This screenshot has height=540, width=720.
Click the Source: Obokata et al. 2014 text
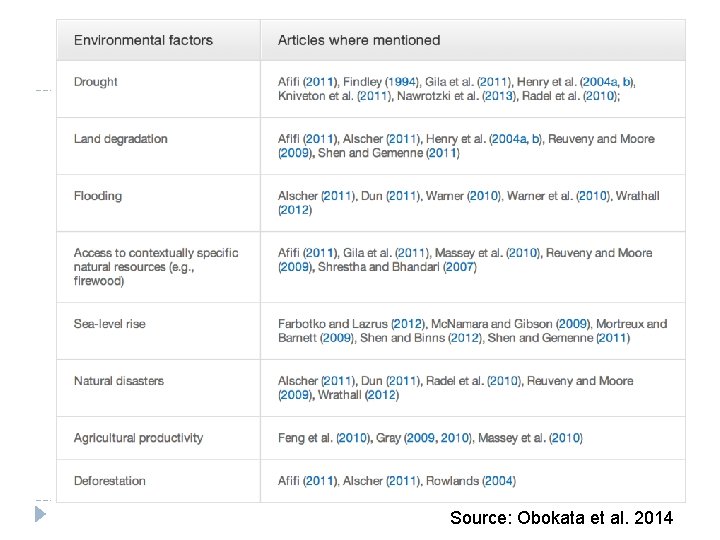pos(561,517)
